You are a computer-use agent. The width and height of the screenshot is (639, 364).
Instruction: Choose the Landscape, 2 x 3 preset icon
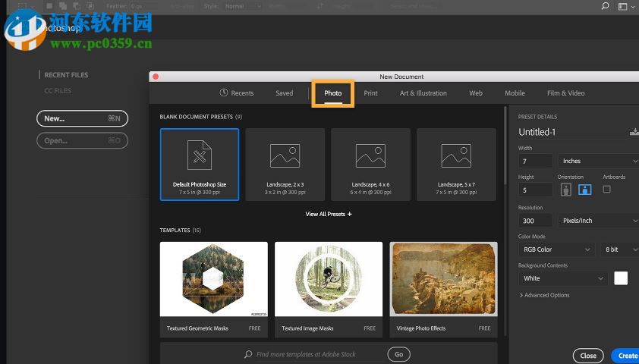285,155
